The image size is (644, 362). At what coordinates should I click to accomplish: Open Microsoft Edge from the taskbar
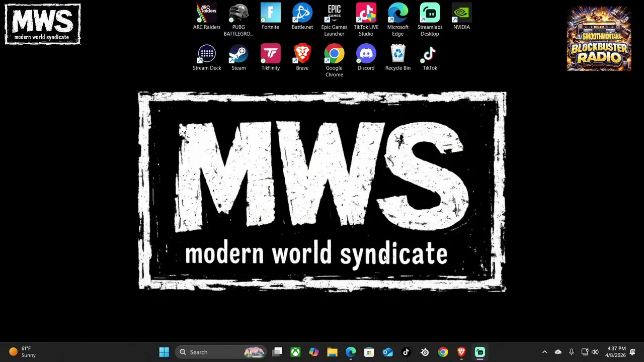(351, 352)
